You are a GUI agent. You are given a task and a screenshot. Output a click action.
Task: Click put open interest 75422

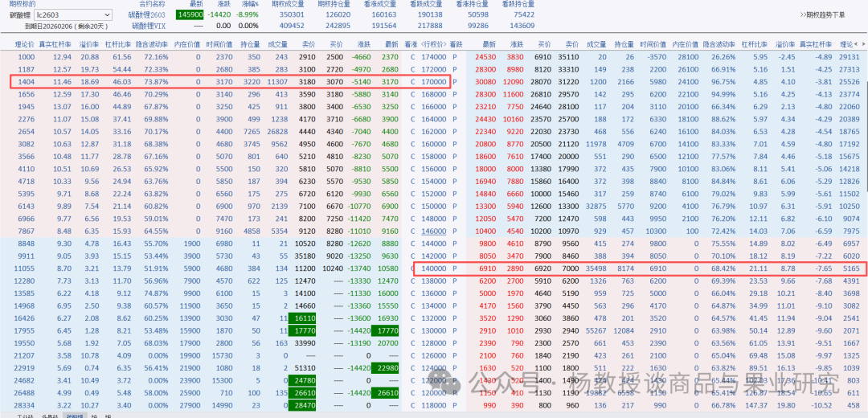coord(524,15)
